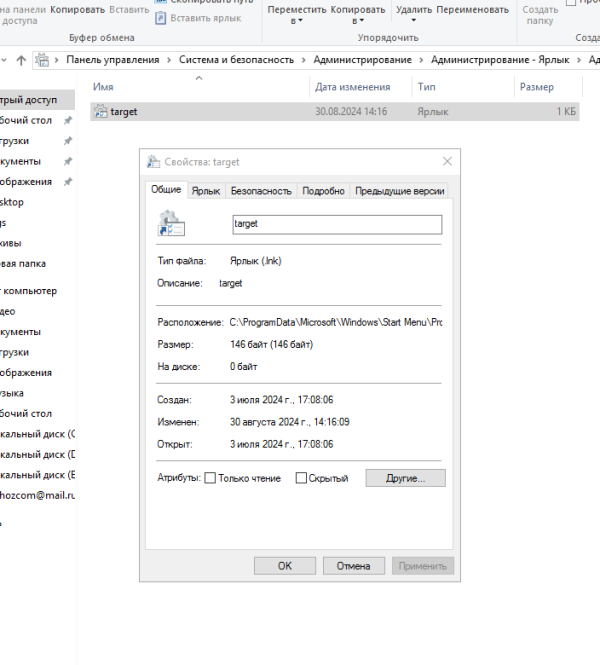The image size is (600, 665).
Task: Toggle the Скрытый checkbox
Action: [x=301, y=478]
